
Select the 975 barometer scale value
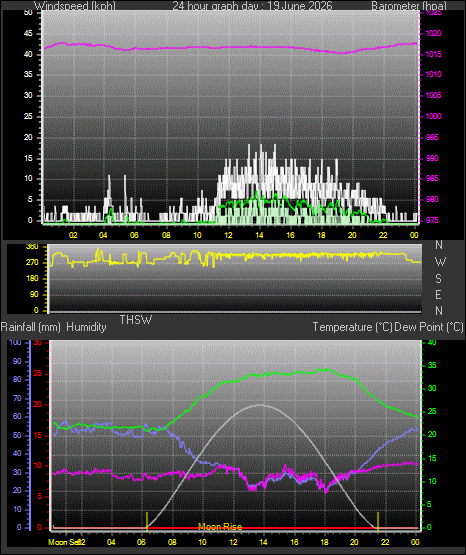[x=432, y=220]
